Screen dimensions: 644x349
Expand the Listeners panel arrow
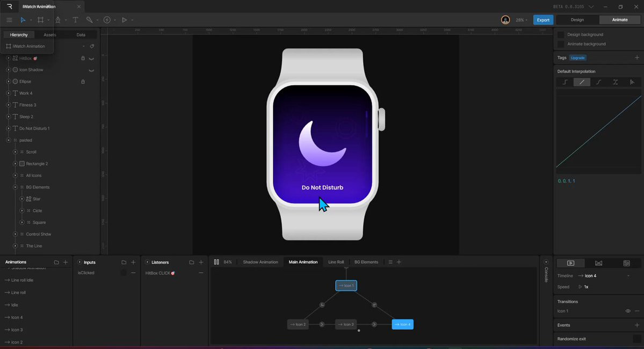[147, 262]
